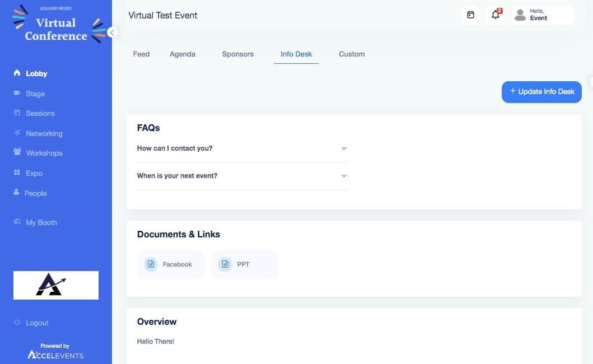
Task: Expand the "When is your next event?" FAQ
Action: click(344, 176)
